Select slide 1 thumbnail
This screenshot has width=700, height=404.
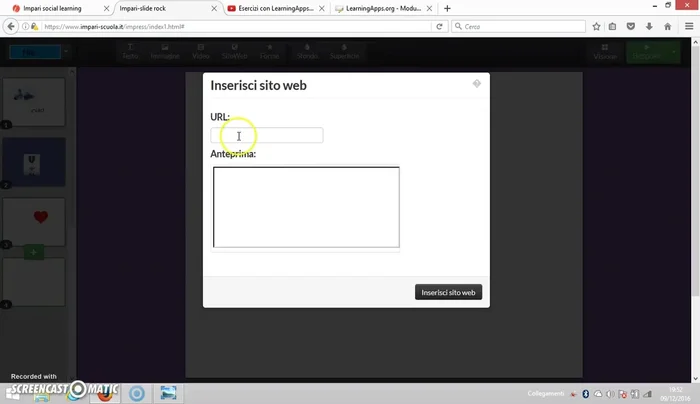pyautogui.click(x=34, y=102)
